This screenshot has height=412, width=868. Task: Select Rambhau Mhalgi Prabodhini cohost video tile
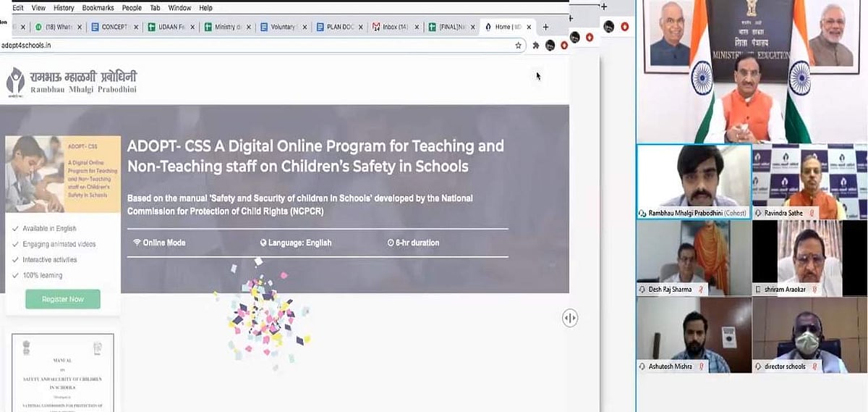(x=694, y=181)
